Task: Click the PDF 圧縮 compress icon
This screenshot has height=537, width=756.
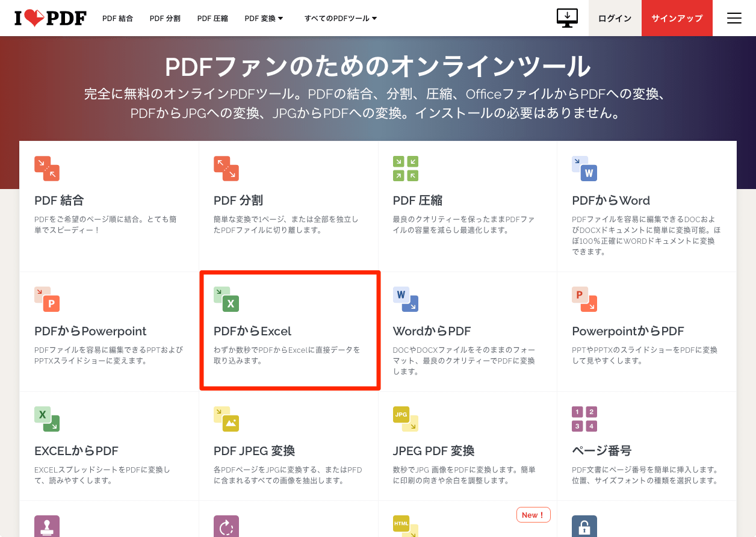Action: tap(406, 169)
